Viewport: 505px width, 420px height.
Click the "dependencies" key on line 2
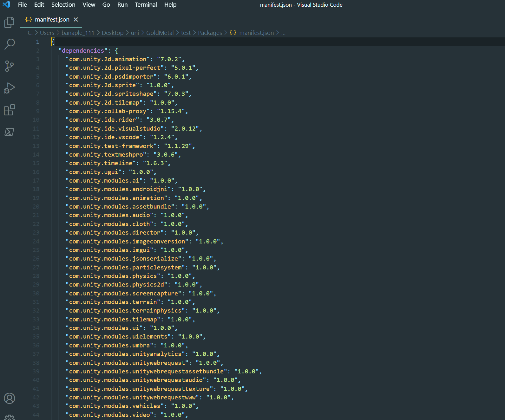tap(83, 50)
